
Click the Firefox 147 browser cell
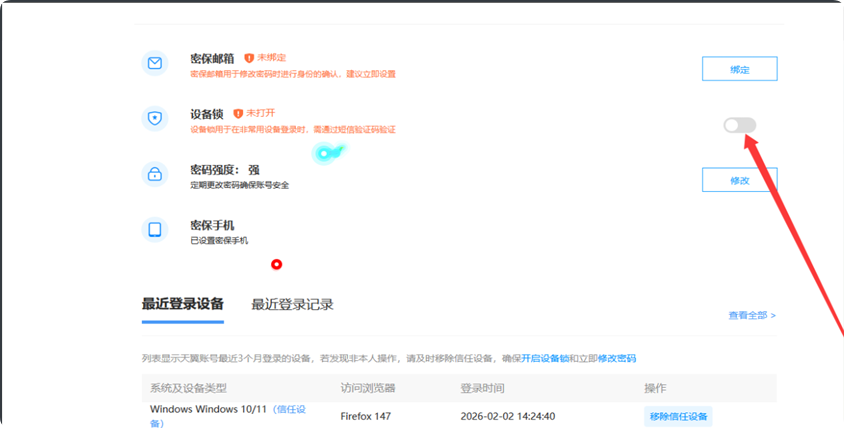coord(366,416)
